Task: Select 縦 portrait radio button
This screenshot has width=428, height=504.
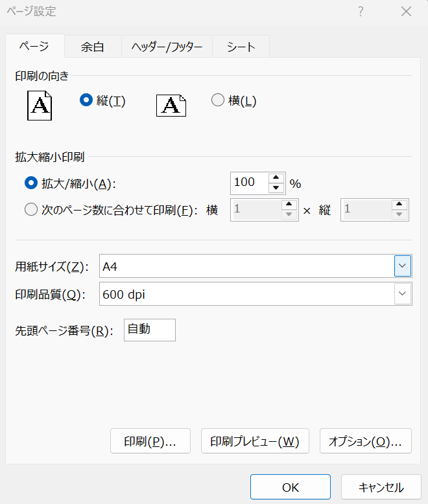Action: click(86, 100)
